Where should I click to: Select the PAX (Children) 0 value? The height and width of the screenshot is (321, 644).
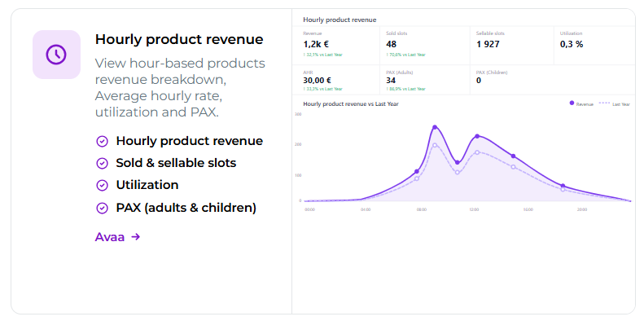coord(479,81)
